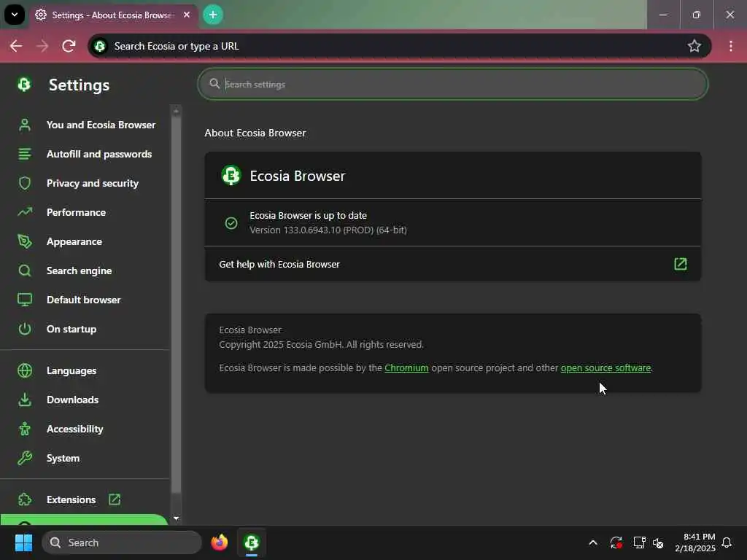Viewport: 747px width, 560px height.
Task: Click the forward navigation arrow
Action: click(42, 46)
